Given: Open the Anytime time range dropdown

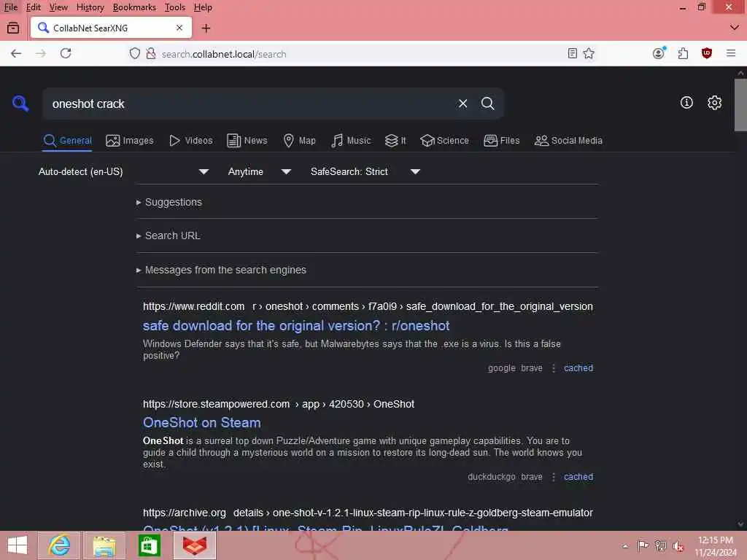Looking at the screenshot, I should 259,171.
